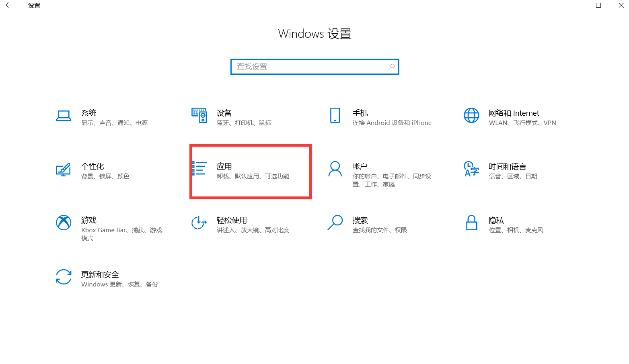This screenshot has height=364, width=629.
Task: Click the text 位置、相机、麦克风
Action: (516, 230)
